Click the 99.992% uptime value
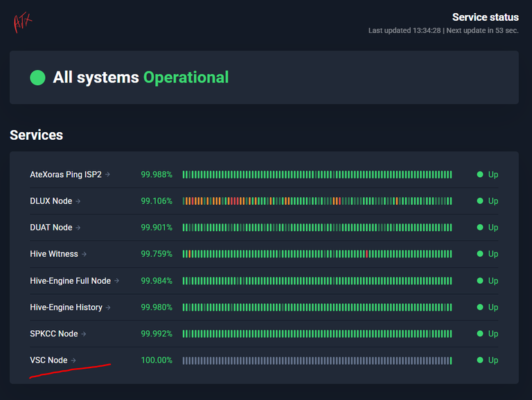 [x=157, y=334]
